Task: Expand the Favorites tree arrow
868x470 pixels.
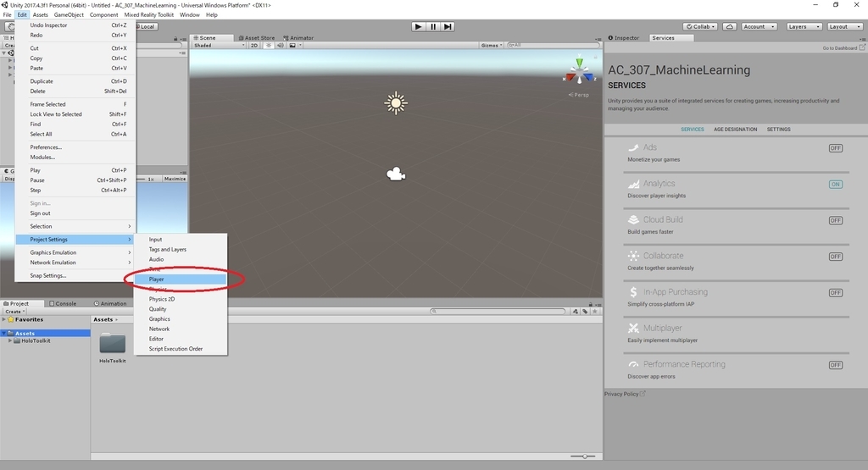Action: [x=4, y=319]
